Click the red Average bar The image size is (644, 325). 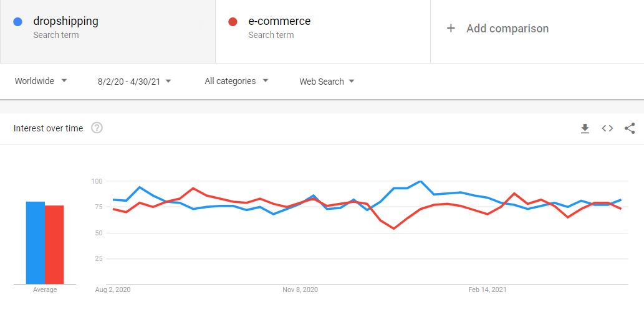[x=54, y=245]
